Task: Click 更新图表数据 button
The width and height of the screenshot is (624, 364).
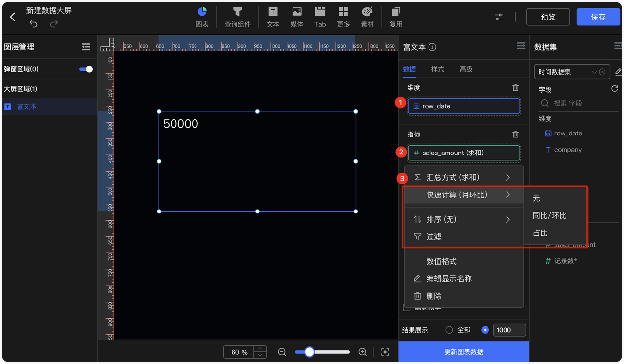Action: (464, 352)
